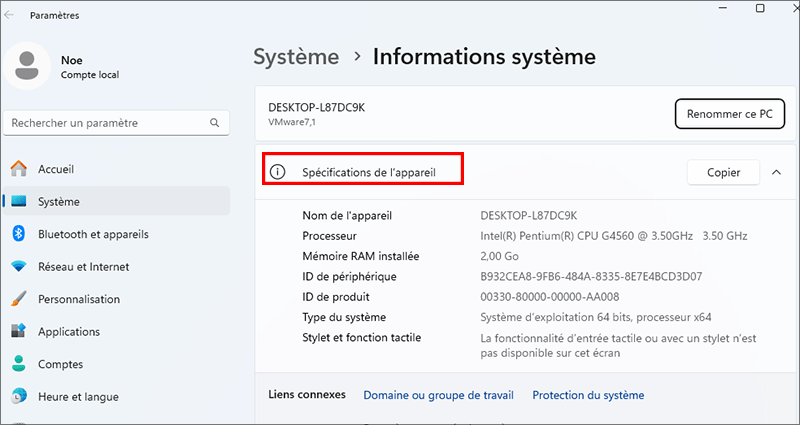
Task: Click the Nom de l'appareil label
Action: coord(347,216)
